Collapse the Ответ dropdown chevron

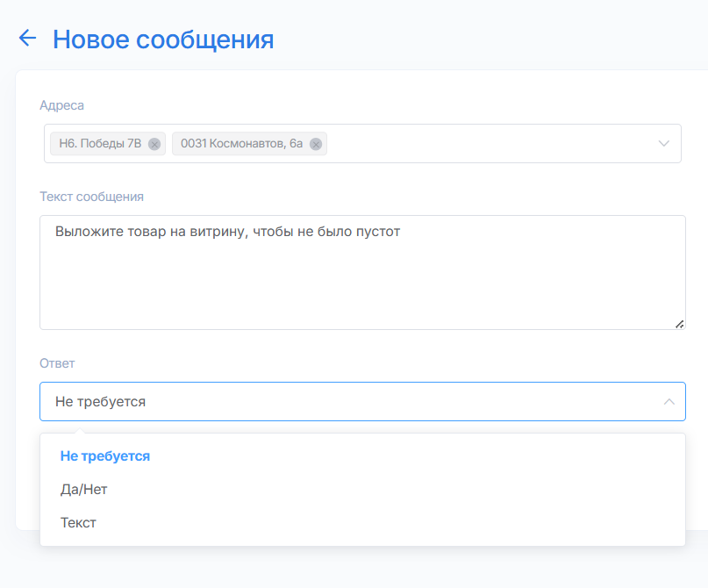click(669, 401)
